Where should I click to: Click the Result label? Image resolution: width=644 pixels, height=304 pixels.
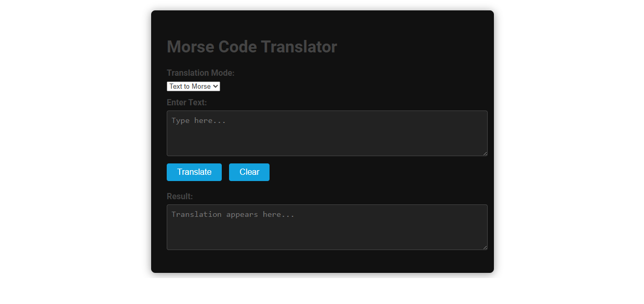(179, 196)
